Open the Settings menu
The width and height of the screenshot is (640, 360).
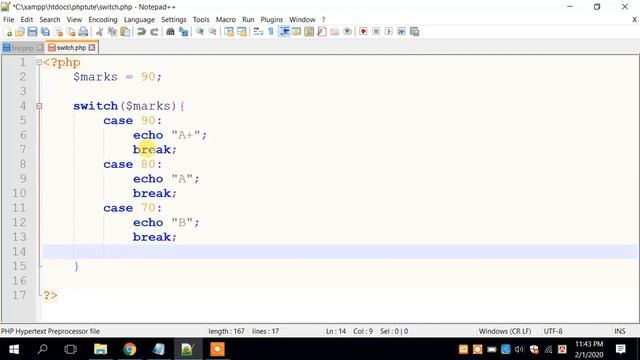pos(173,20)
